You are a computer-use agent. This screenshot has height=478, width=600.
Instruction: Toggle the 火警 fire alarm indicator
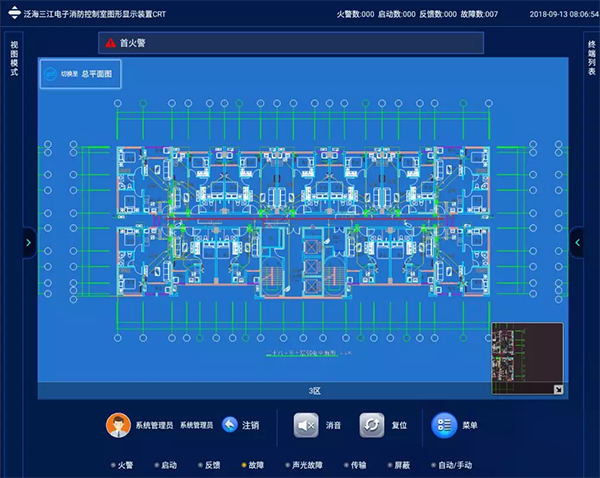click(x=123, y=465)
